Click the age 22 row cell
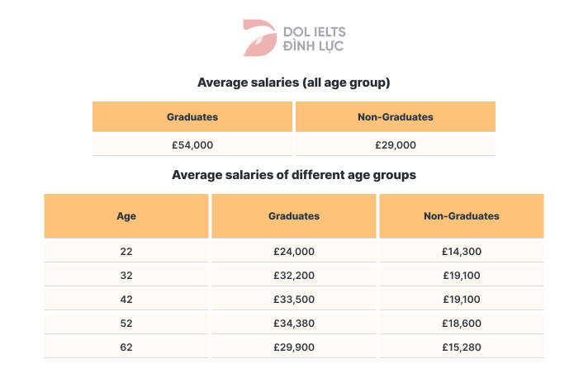Screen dimensions: 588x378 (x=126, y=251)
